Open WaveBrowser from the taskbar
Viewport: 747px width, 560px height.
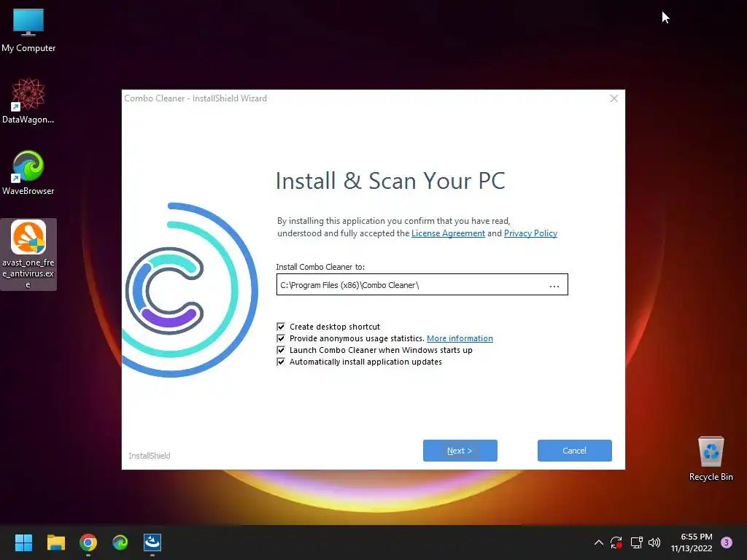120,542
